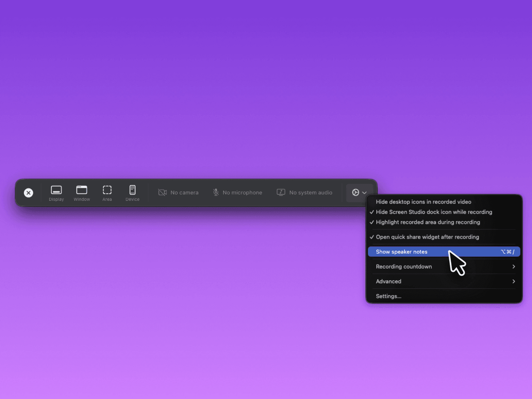Image resolution: width=532 pixels, height=399 pixels.
Task: Click the No camera text label
Action: (x=184, y=193)
